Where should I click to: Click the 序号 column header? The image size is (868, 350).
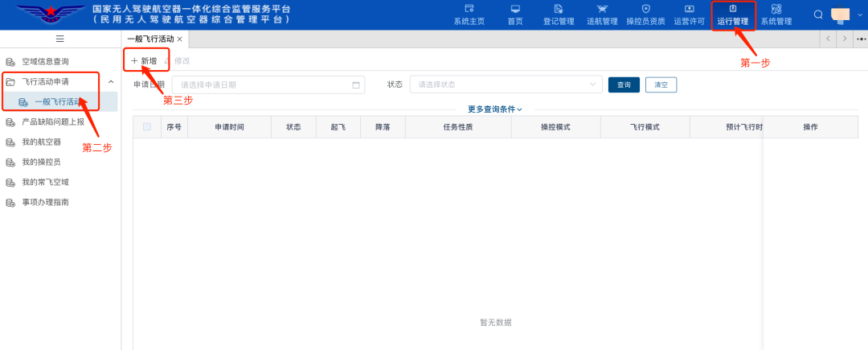174,127
